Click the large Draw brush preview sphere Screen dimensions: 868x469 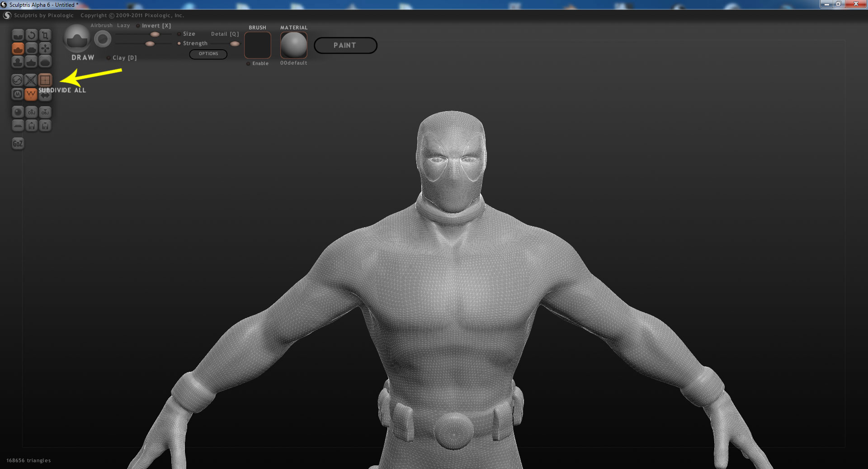pyautogui.click(x=77, y=38)
